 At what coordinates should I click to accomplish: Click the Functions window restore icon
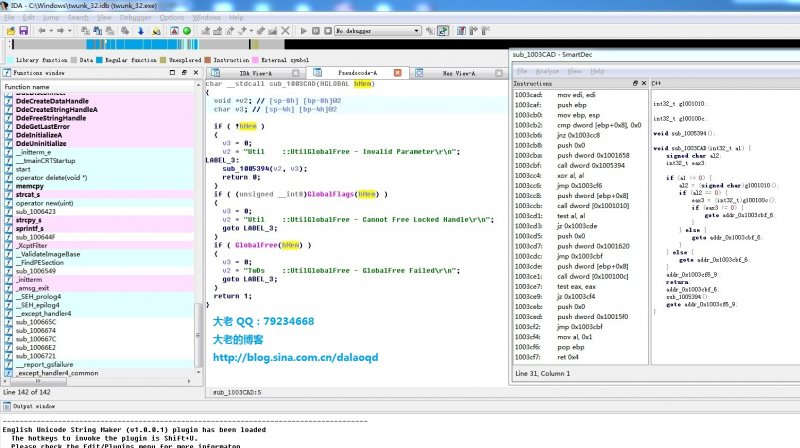coord(172,72)
